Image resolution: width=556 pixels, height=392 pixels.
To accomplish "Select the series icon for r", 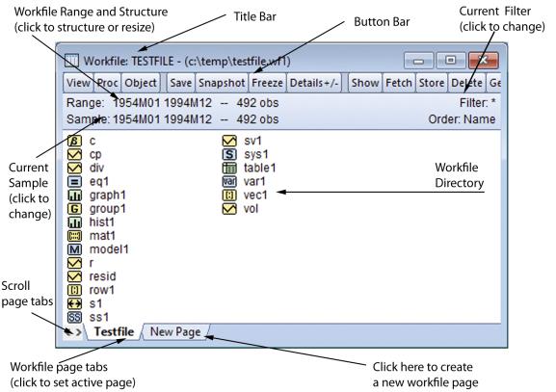I will click(x=74, y=263).
